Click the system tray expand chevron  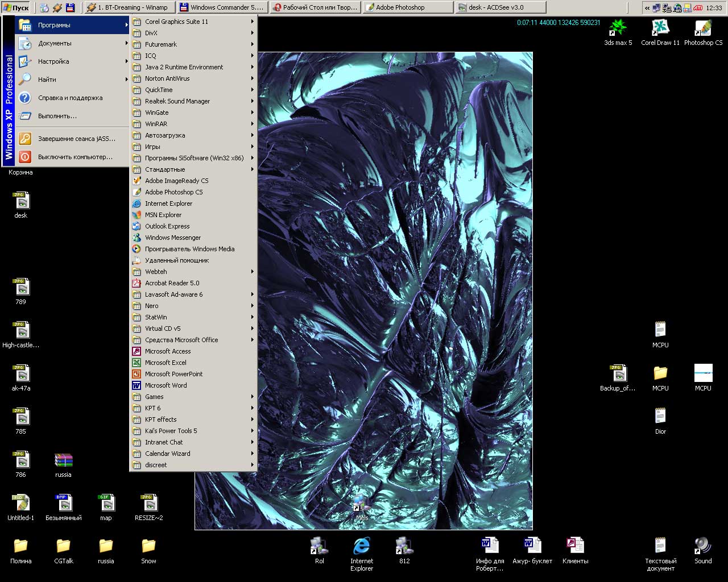pyautogui.click(x=647, y=8)
